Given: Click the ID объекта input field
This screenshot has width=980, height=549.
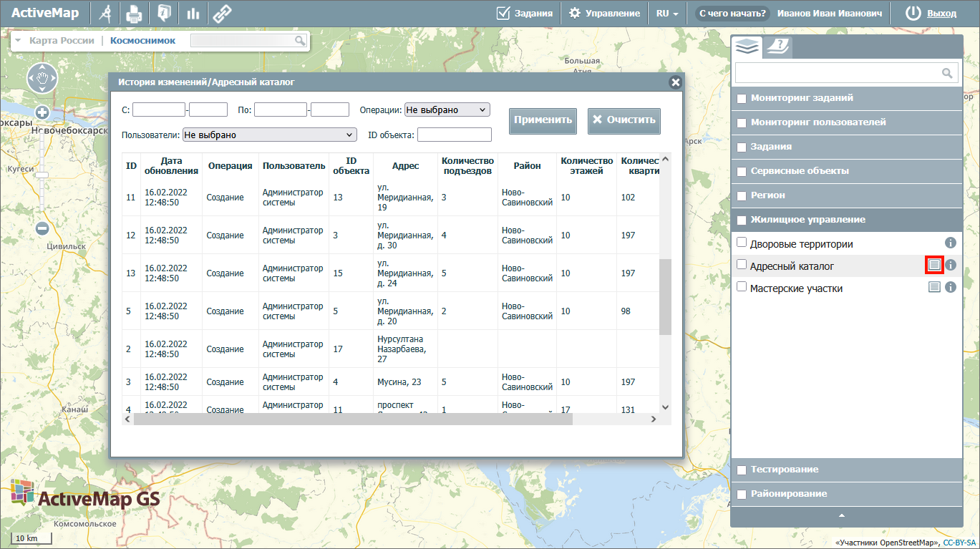Looking at the screenshot, I should 454,135.
